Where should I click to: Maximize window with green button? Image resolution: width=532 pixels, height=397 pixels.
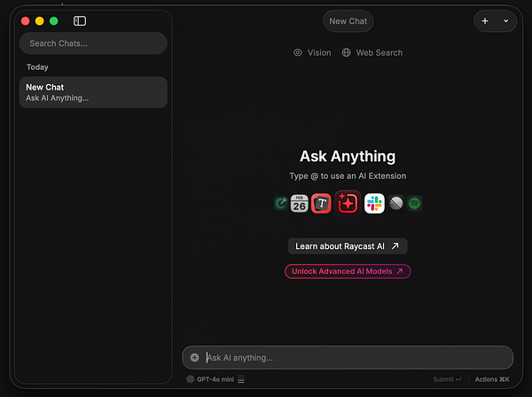coord(53,21)
